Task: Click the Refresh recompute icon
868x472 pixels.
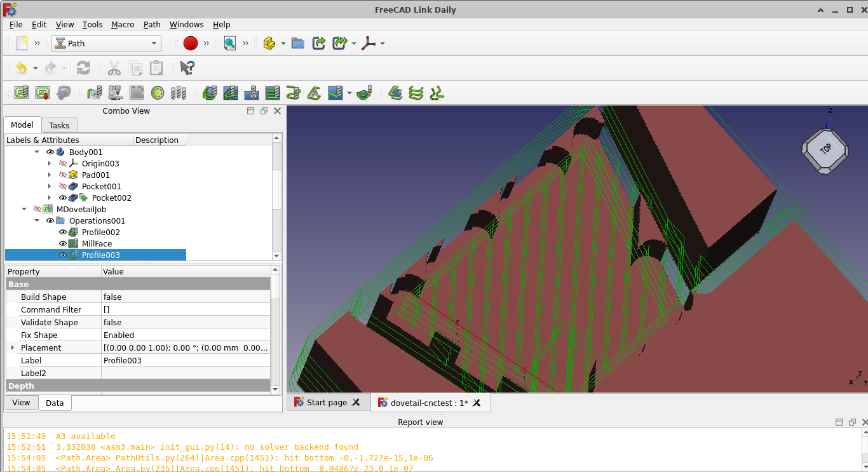Action: point(83,68)
